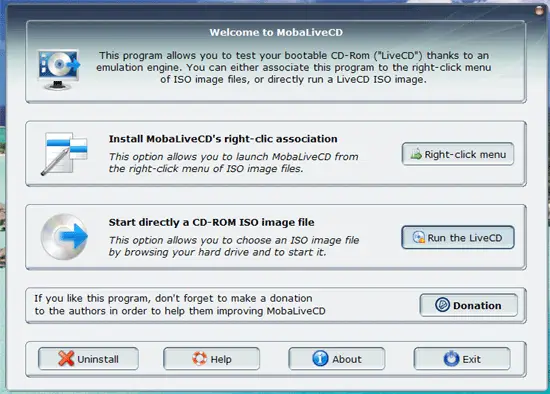
Task: Click the description mentioning the emulation engine
Action: coord(294,67)
